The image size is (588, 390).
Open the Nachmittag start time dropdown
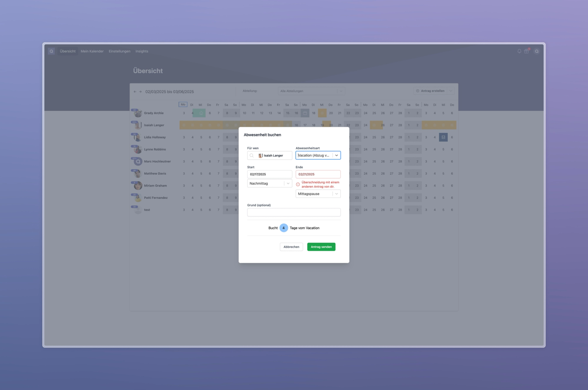288,184
